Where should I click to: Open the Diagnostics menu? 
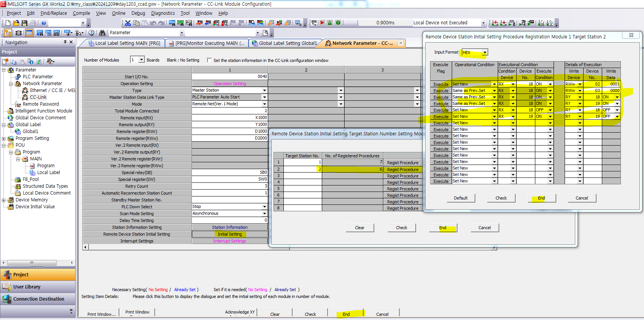(163, 13)
